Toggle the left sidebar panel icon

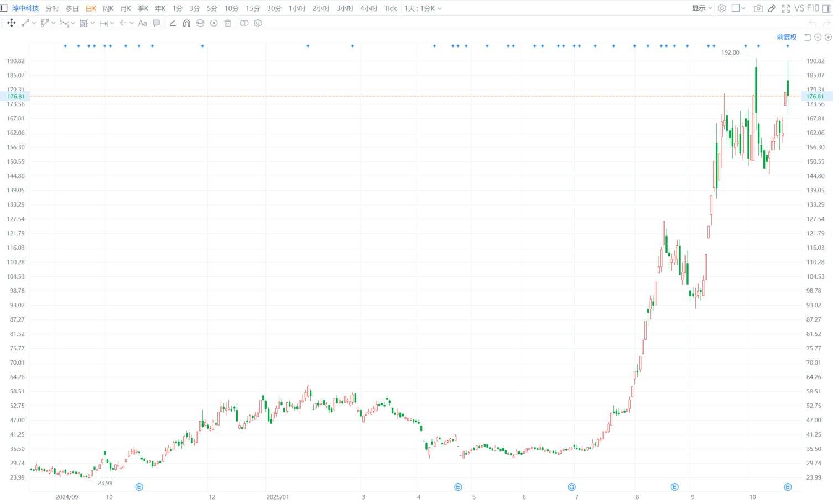click(4, 8)
